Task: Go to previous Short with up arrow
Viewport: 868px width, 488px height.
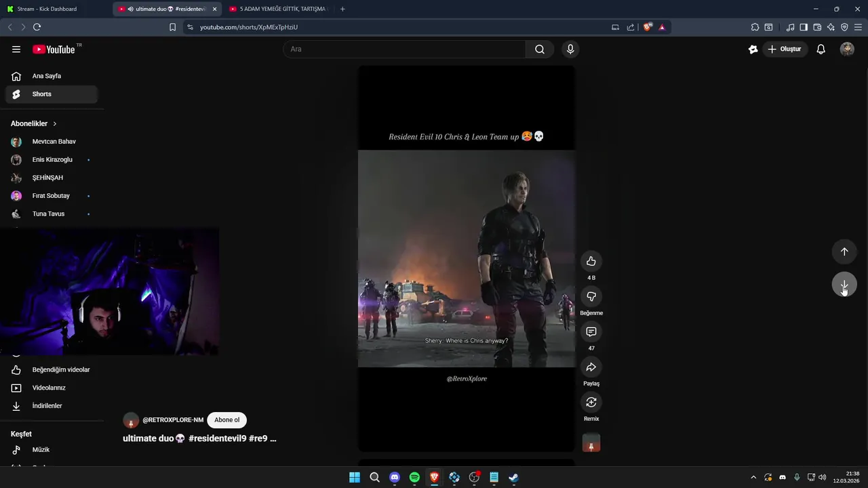Action: click(x=844, y=251)
